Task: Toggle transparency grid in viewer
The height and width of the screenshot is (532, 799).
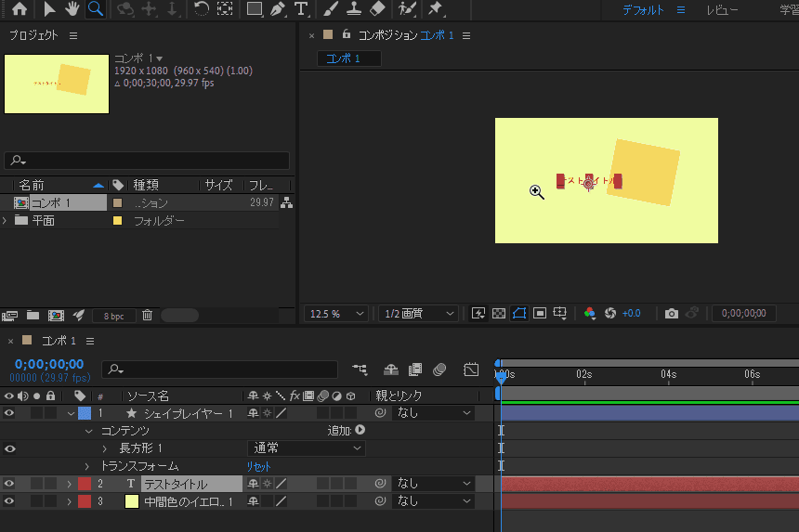Action: click(x=499, y=313)
